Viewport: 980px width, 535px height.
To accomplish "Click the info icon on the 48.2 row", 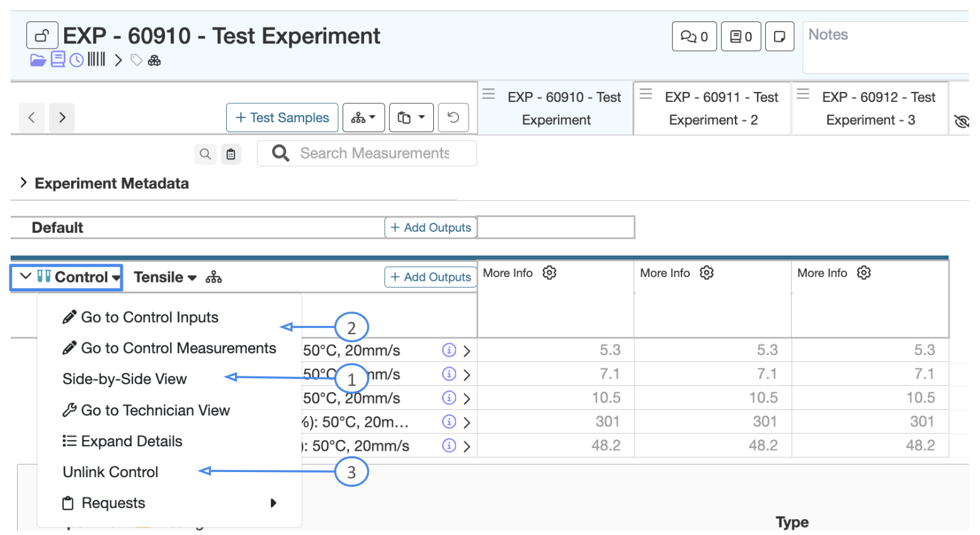I will click(x=449, y=446).
